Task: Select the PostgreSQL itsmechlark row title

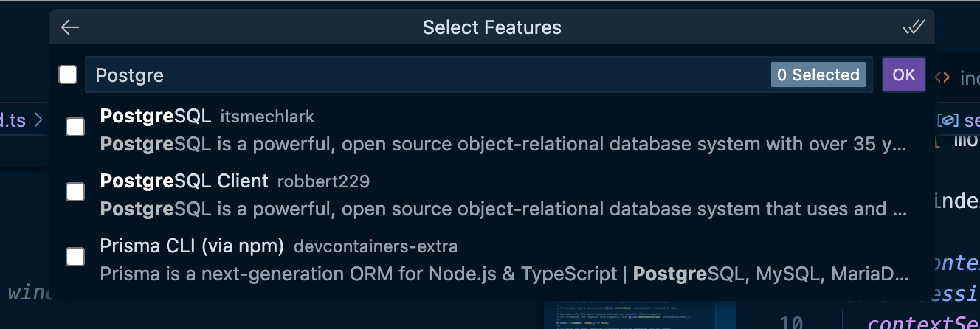Action: pos(156,117)
